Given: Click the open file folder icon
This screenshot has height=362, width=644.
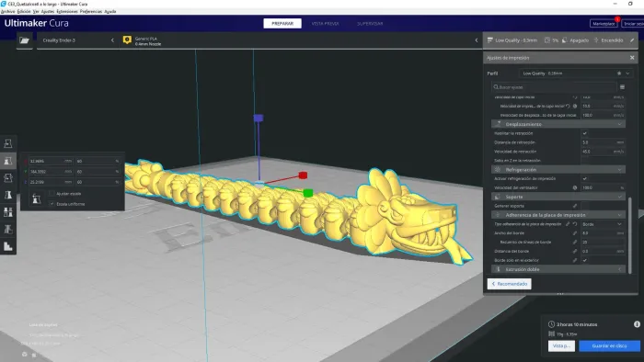Looking at the screenshot, I should click(x=24, y=40).
